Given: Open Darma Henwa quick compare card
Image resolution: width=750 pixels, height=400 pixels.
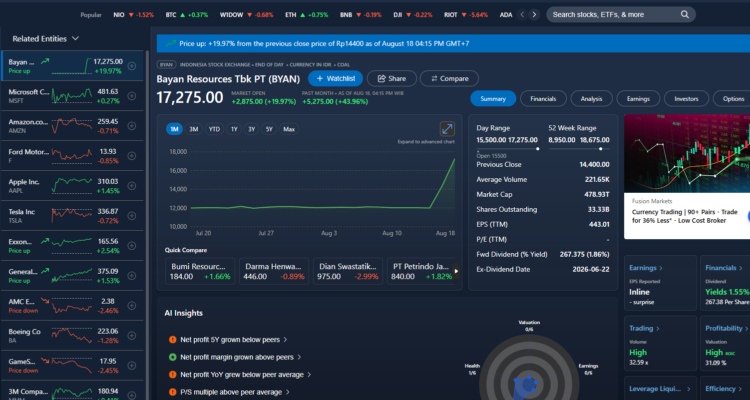Looking at the screenshot, I should tap(274, 271).
